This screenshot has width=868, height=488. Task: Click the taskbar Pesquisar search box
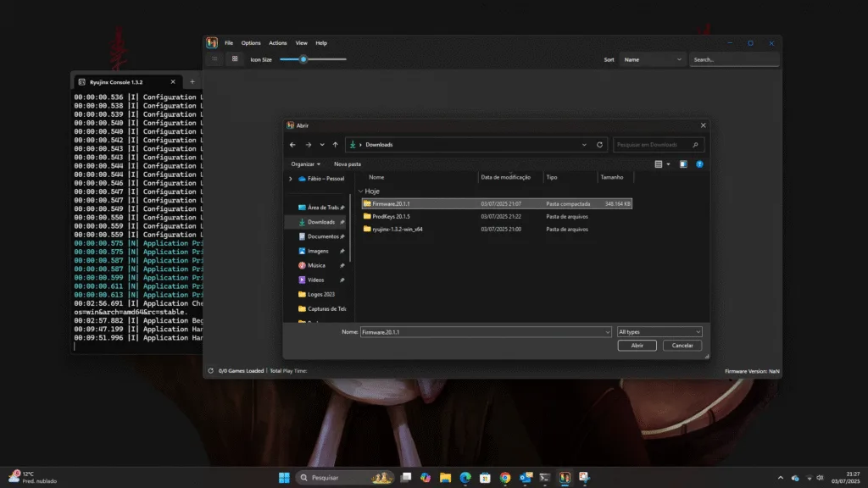tap(345, 478)
